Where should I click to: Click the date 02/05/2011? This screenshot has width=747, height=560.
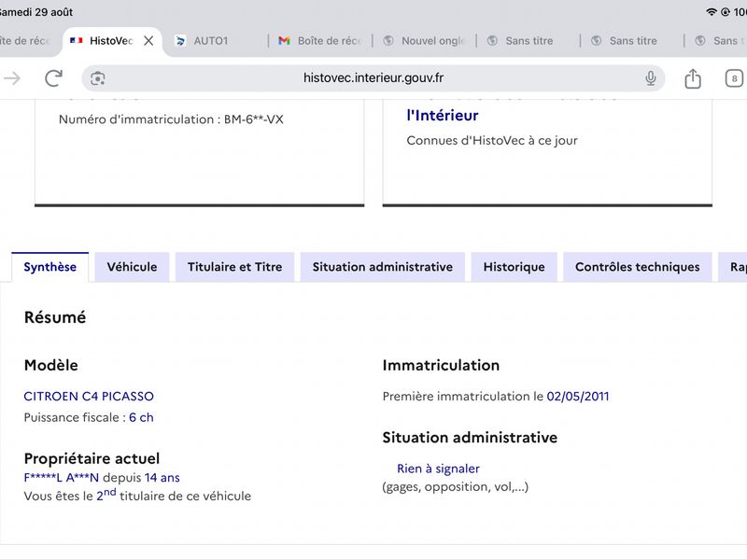[x=578, y=396]
